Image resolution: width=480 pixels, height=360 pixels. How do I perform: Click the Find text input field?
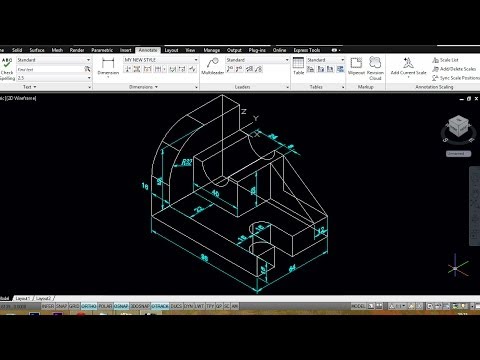pos(50,69)
